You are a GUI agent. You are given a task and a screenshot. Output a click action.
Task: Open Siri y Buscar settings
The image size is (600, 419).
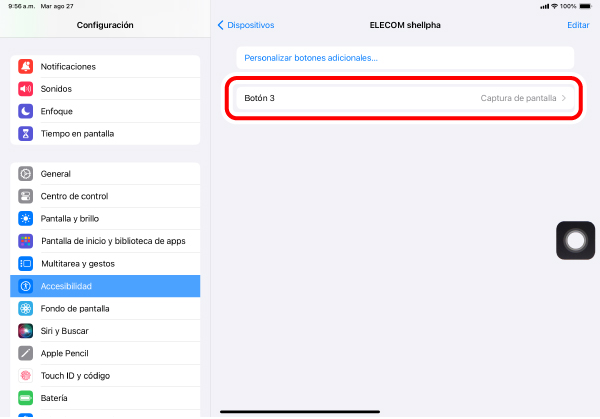(105, 331)
